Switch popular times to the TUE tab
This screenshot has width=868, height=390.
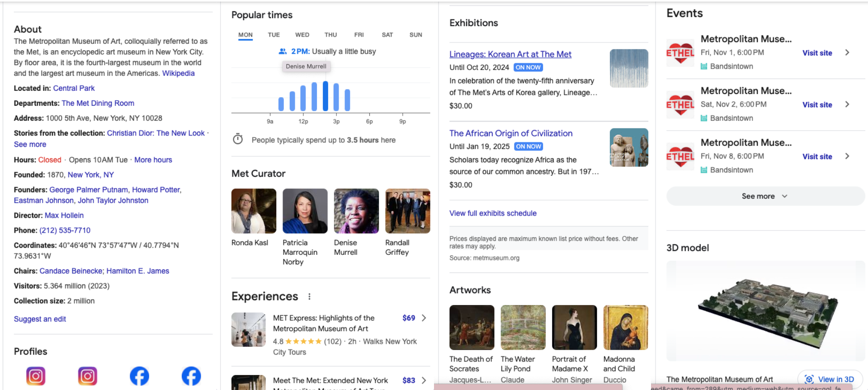click(274, 35)
